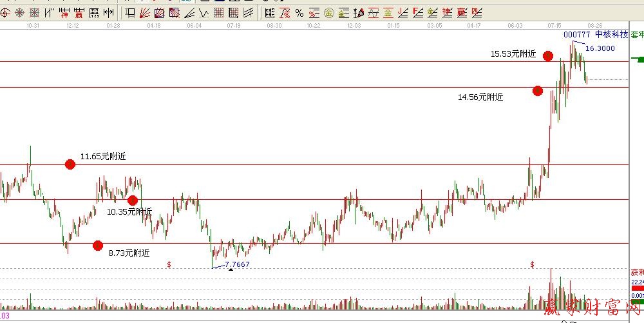The height and width of the screenshot is (323, 644).
Task: Select the red fan lines tool
Action: click(x=144, y=13)
